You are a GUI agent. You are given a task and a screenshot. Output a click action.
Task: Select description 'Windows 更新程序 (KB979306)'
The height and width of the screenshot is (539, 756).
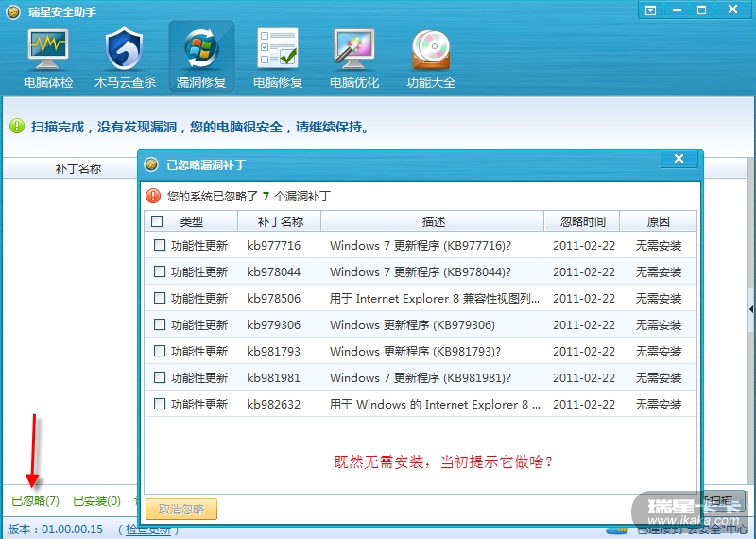click(412, 324)
